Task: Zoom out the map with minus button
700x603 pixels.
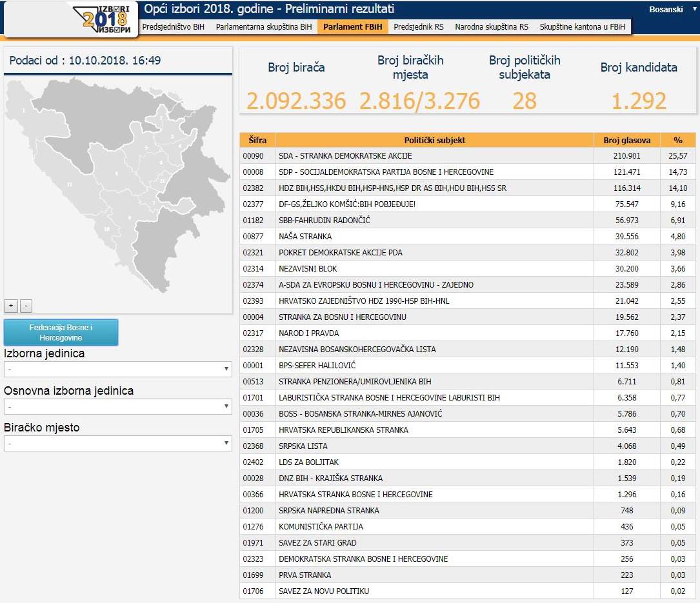Action: click(x=25, y=306)
